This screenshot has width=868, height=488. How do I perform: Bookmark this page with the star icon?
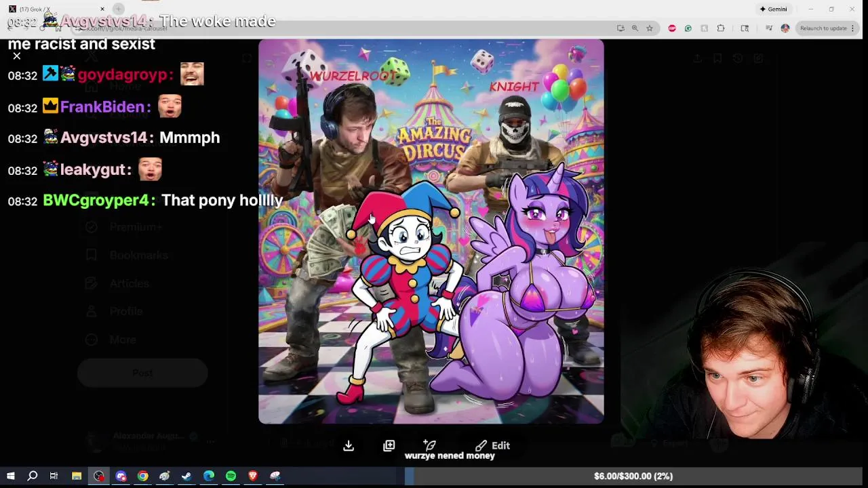click(649, 28)
